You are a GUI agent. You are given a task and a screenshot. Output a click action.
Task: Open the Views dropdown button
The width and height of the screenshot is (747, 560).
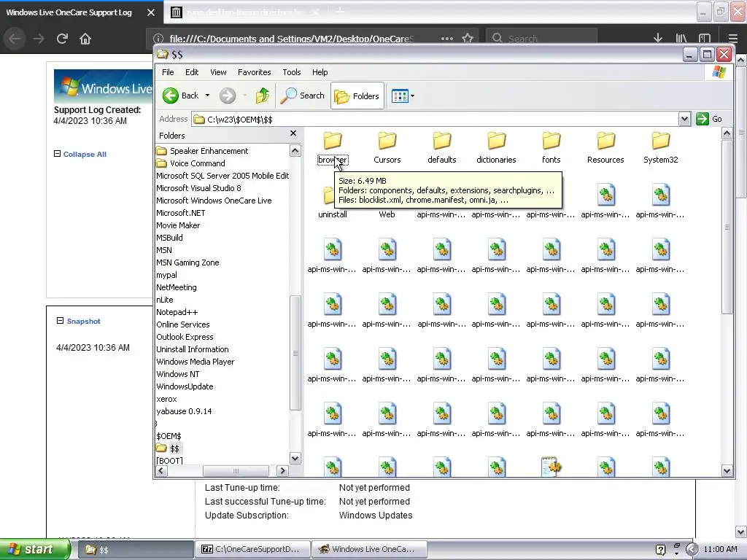[x=403, y=96]
